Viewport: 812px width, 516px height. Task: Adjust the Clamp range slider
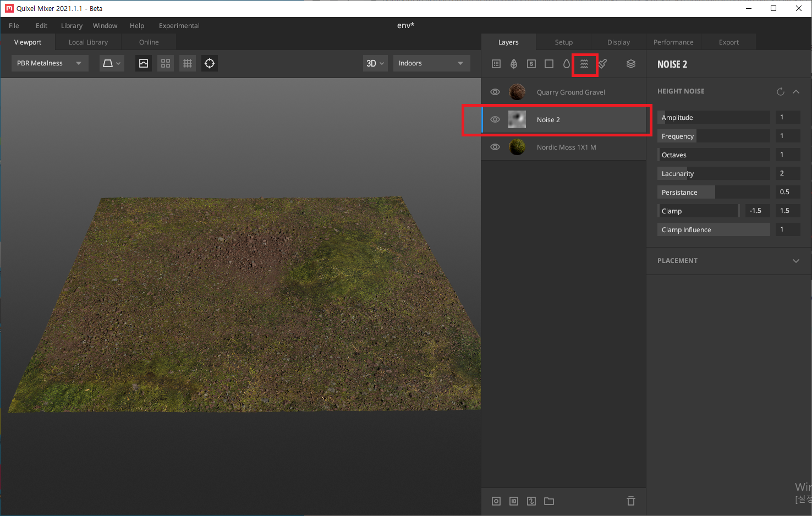click(699, 211)
